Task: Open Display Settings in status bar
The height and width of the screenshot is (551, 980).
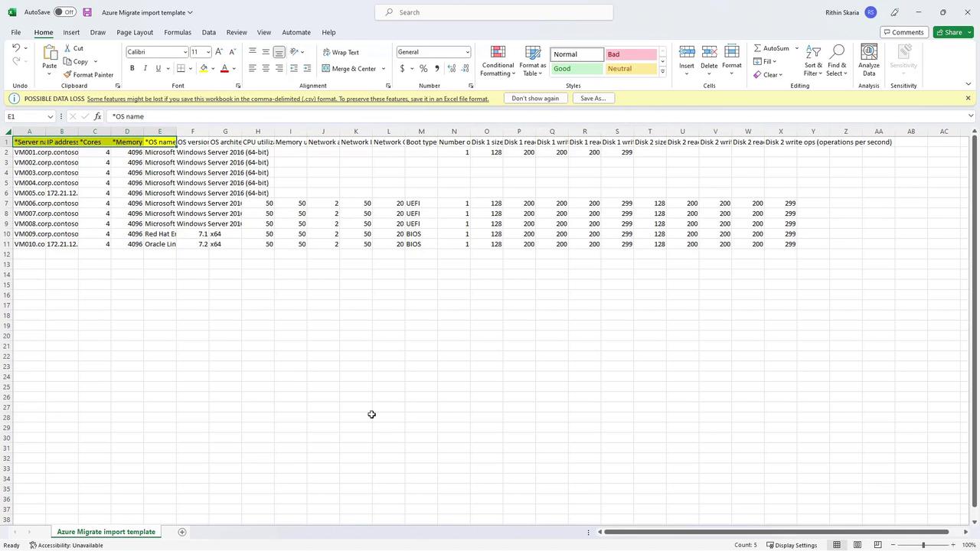Action: point(790,545)
